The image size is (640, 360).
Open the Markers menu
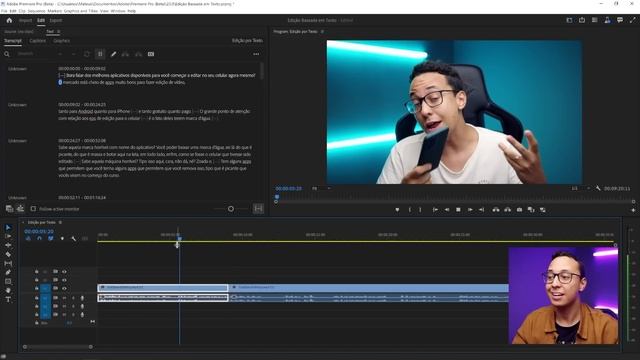pos(55,11)
